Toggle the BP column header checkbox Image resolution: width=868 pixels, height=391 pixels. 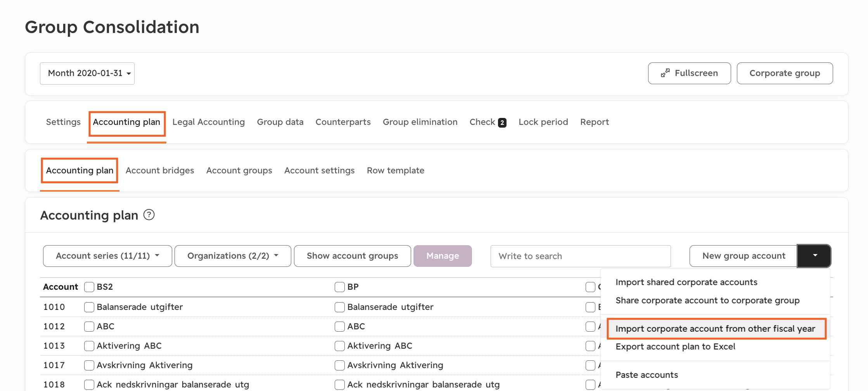340,287
